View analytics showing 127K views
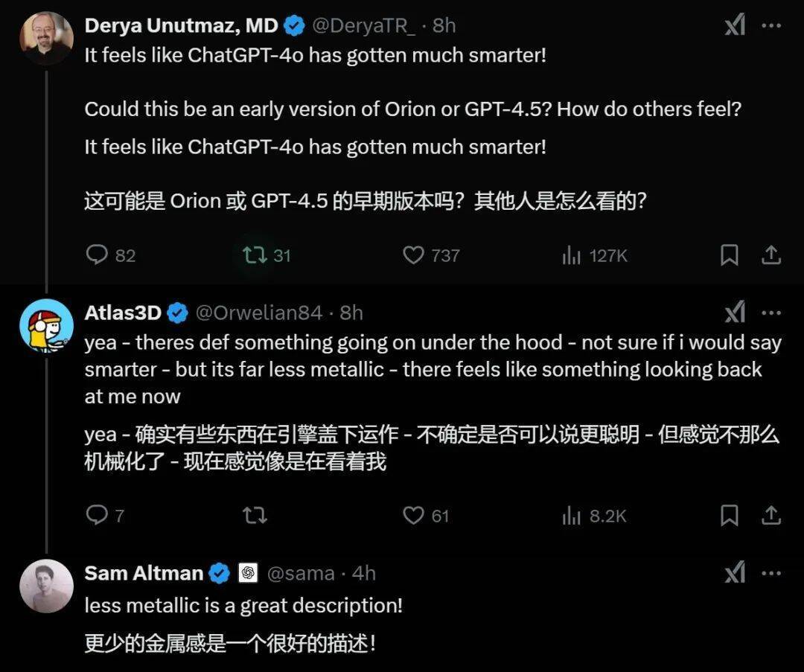 [x=595, y=255]
